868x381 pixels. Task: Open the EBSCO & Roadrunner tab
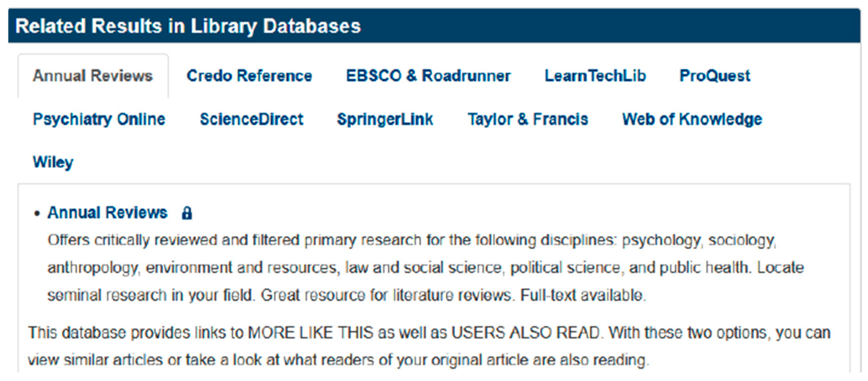coord(428,76)
